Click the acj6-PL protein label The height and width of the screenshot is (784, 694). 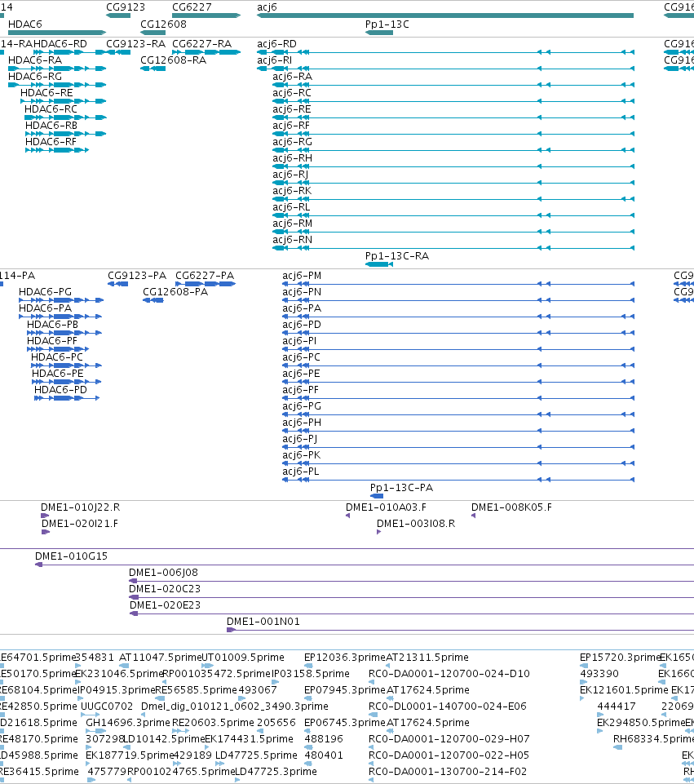coord(300,471)
